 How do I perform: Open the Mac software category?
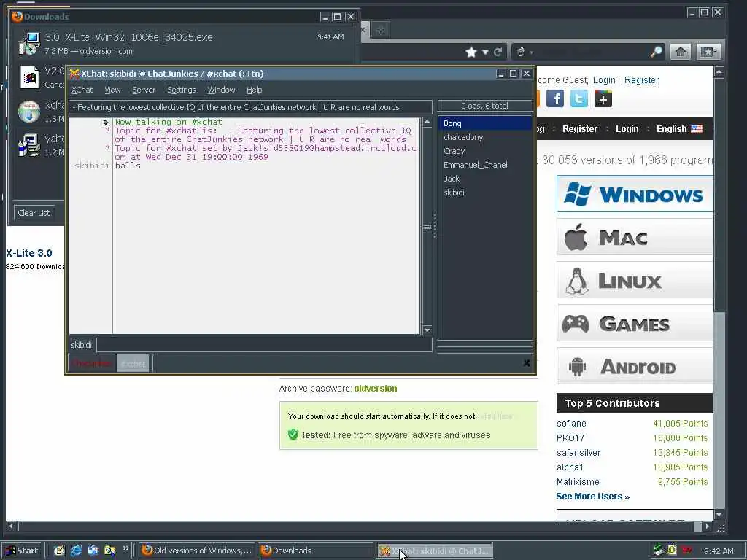[635, 237]
